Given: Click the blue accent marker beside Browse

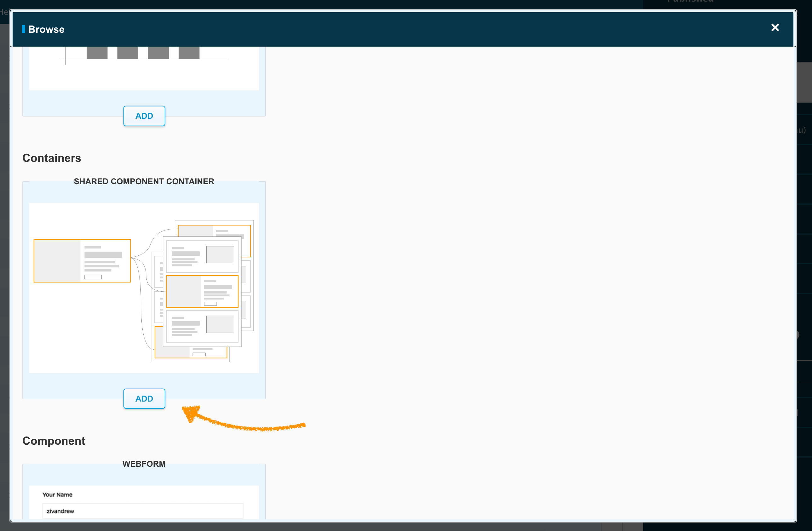Looking at the screenshot, I should pyautogui.click(x=24, y=29).
